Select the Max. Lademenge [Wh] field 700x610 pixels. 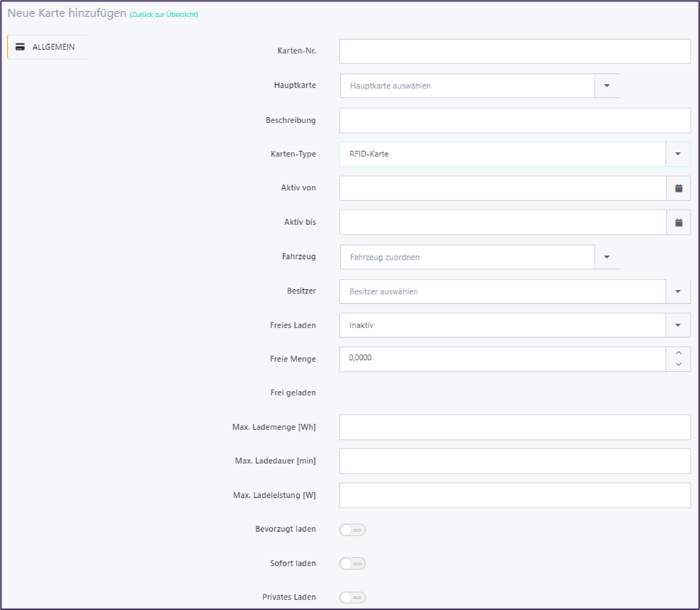[x=515, y=427]
